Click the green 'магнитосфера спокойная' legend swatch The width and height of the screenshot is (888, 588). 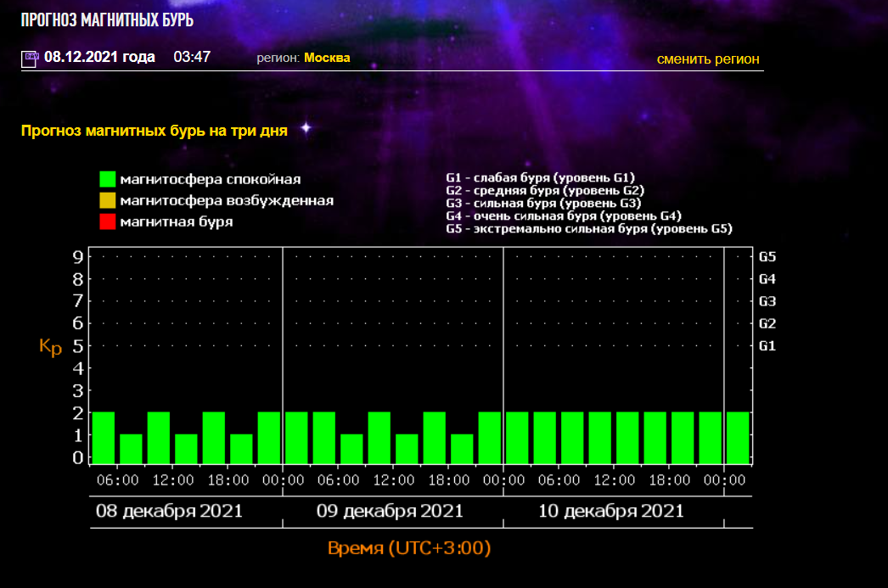coord(108,179)
